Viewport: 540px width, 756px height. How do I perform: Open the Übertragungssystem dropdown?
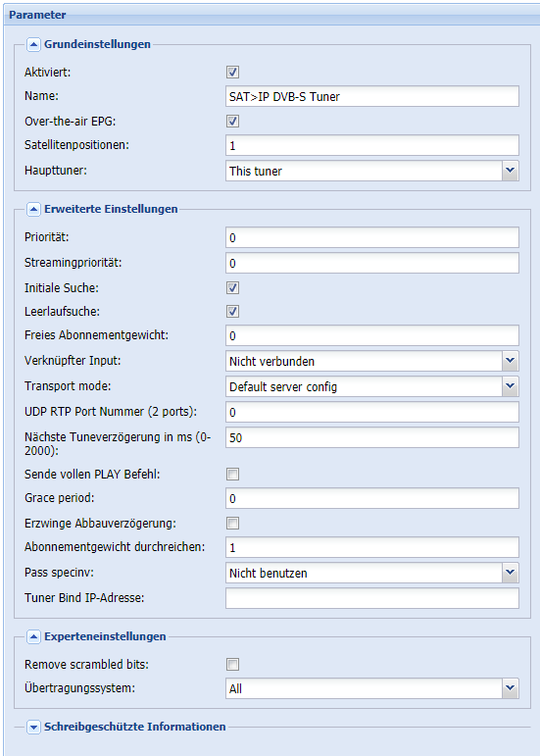coord(511,688)
